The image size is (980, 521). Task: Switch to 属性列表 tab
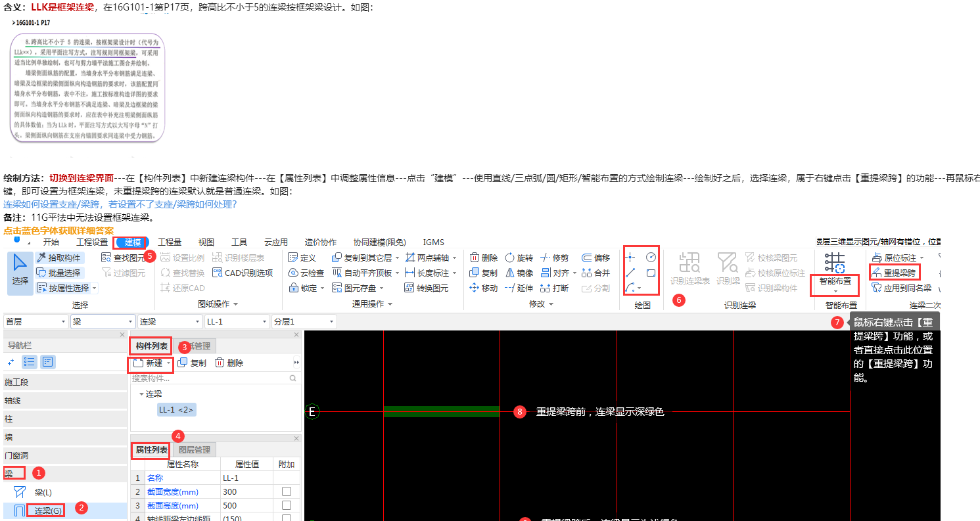tap(151, 450)
